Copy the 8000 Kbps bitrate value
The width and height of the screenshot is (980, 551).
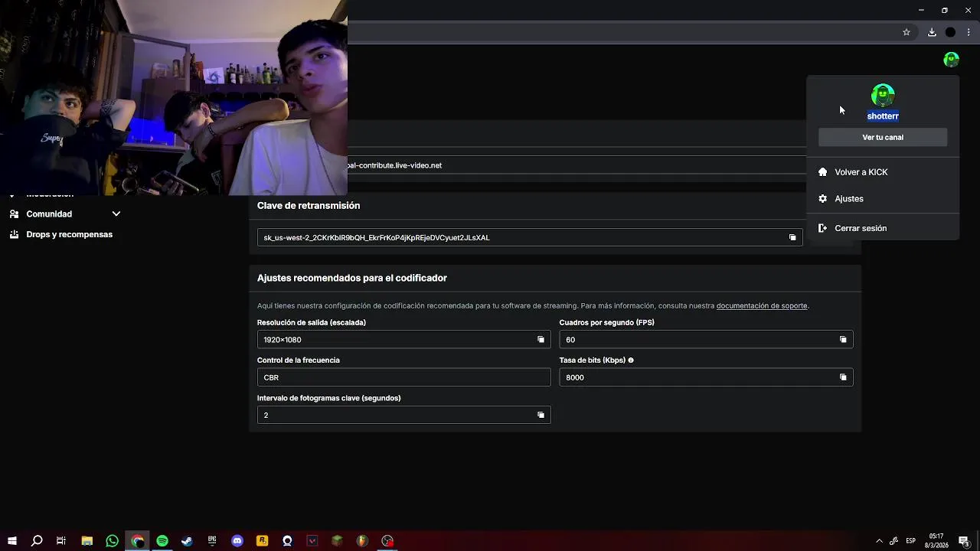point(843,377)
